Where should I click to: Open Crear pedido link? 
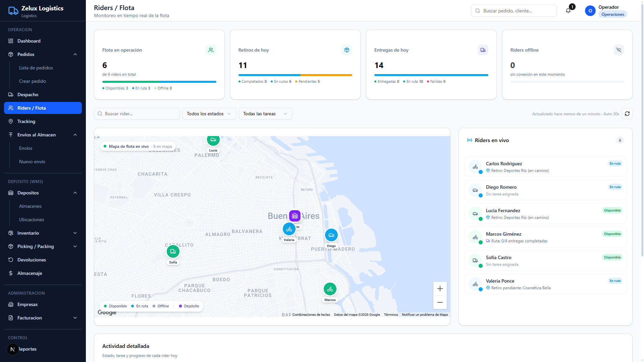coord(33,81)
